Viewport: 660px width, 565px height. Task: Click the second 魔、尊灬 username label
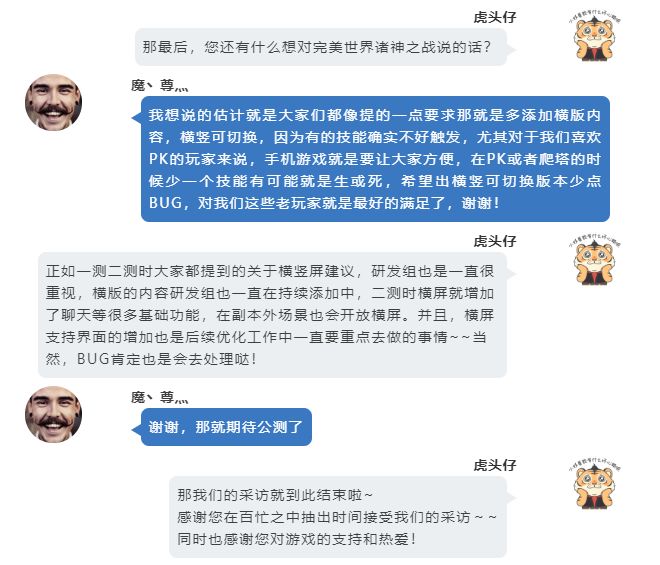click(160, 397)
